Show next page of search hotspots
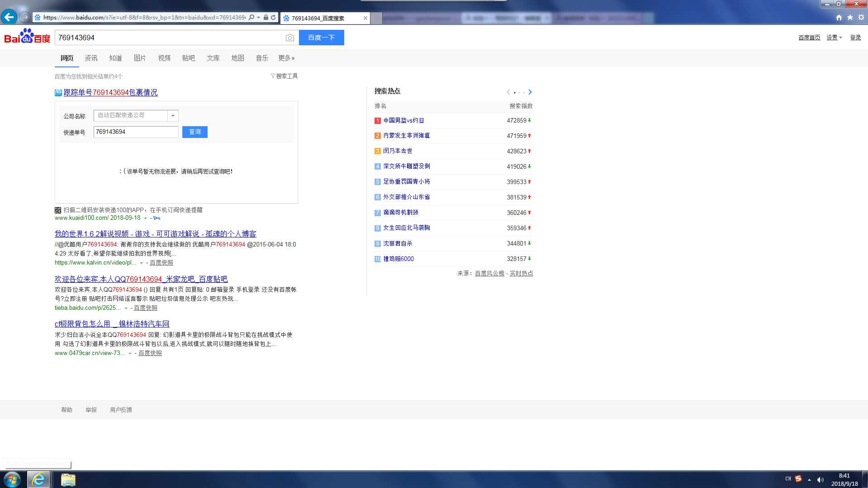Viewport: 868px width, 488px height. pyautogui.click(x=530, y=92)
